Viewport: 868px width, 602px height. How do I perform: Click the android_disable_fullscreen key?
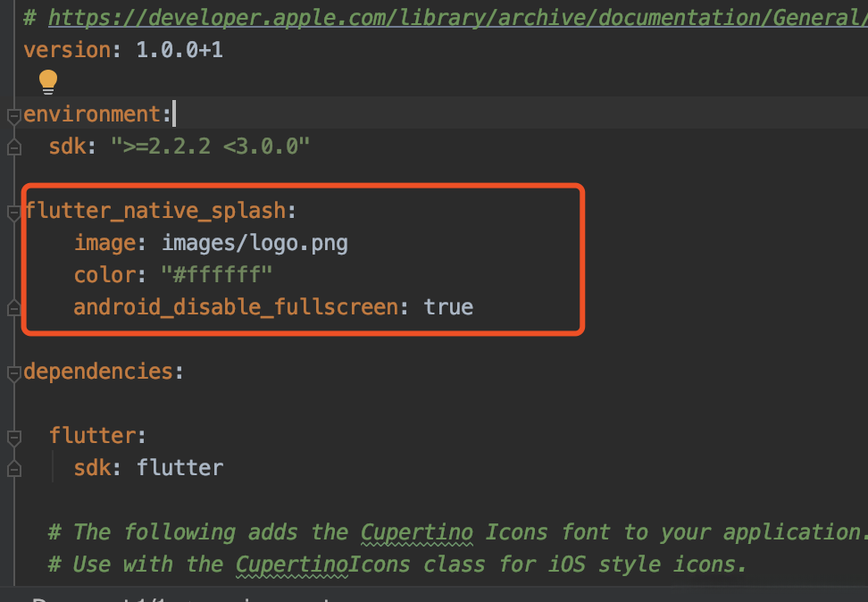click(234, 308)
